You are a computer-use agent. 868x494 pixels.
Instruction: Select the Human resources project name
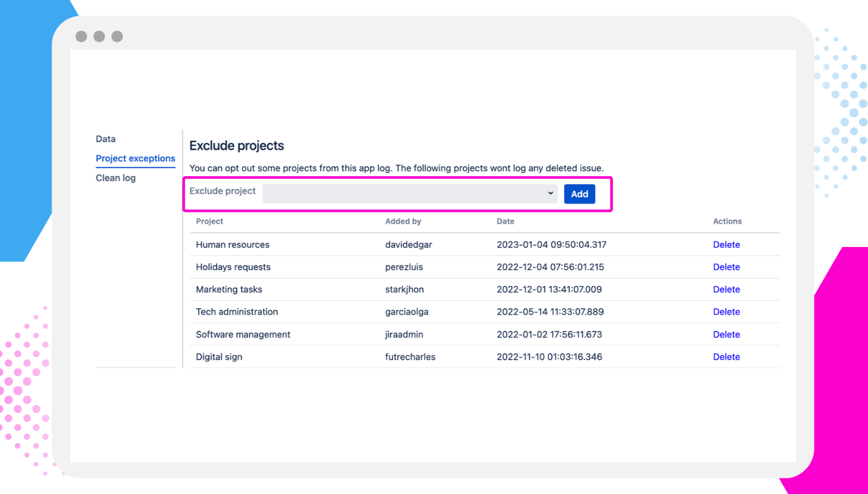pyautogui.click(x=233, y=245)
